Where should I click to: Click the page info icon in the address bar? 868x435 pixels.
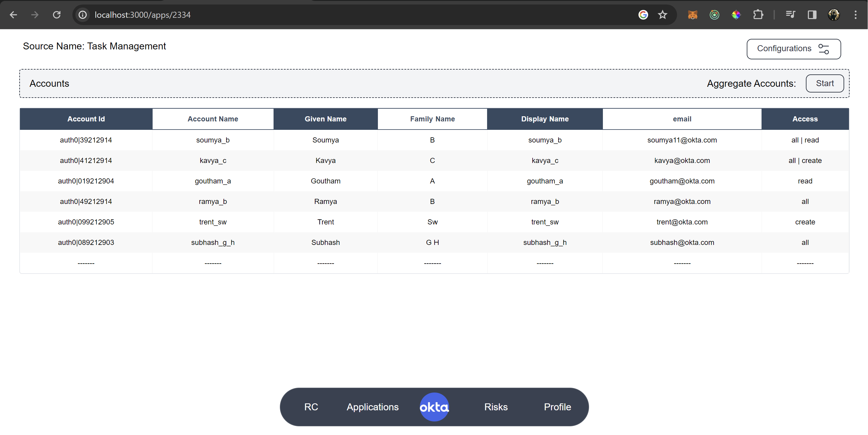tap(82, 14)
